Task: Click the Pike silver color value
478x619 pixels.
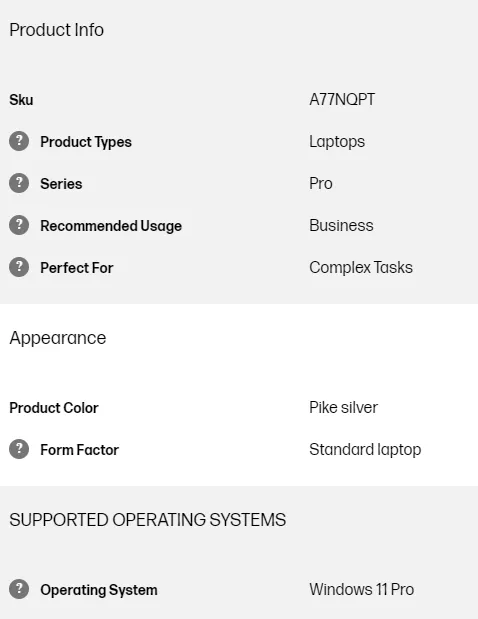Action: pyautogui.click(x=343, y=407)
